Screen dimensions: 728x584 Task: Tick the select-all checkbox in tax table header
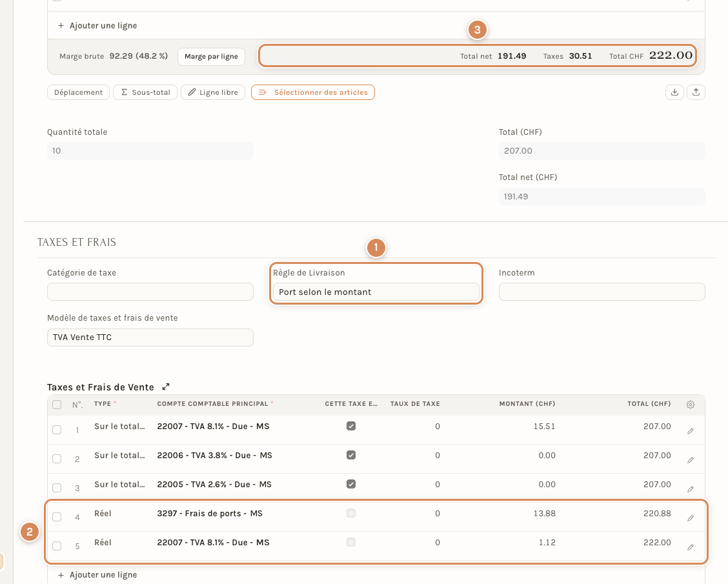pyautogui.click(x=57, y=405)
